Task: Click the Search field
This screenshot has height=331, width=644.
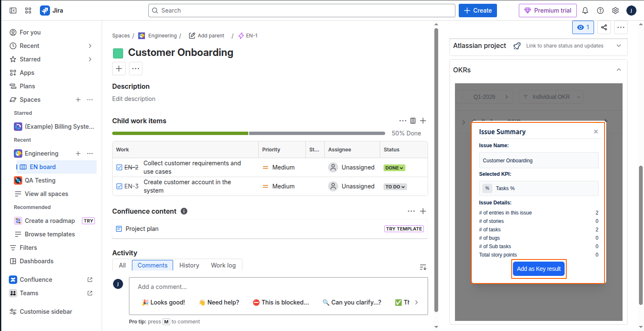Action: coord(302,11)
